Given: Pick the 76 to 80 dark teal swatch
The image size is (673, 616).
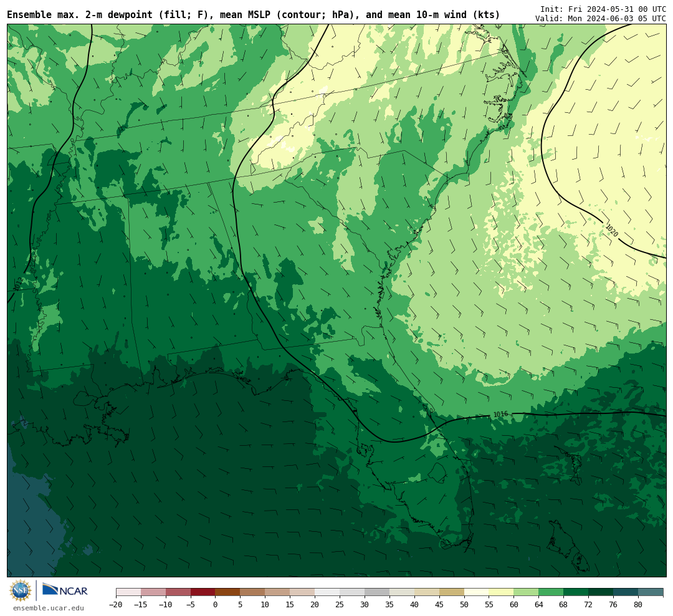Looking at the screenshot, I should pos(626,592).
